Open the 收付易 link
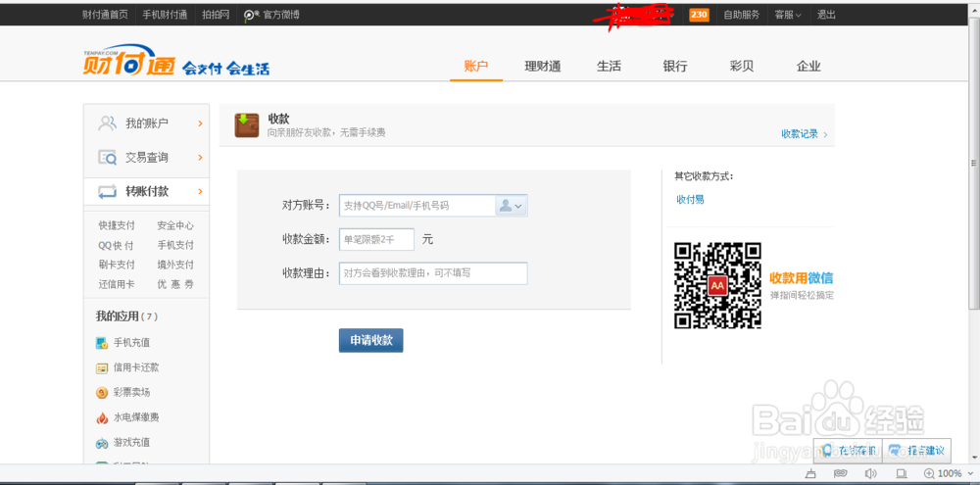980x485 pixels. pyautogui.click(x=690, y=200)
